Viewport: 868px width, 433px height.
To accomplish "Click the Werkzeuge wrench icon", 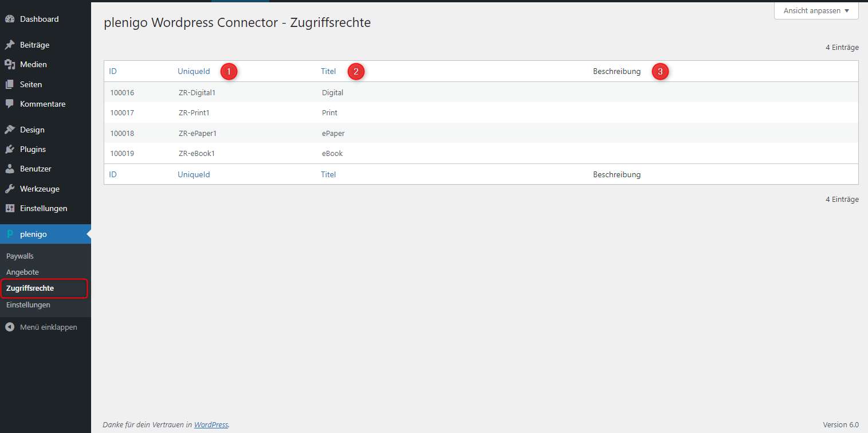I will pos(10,189).
